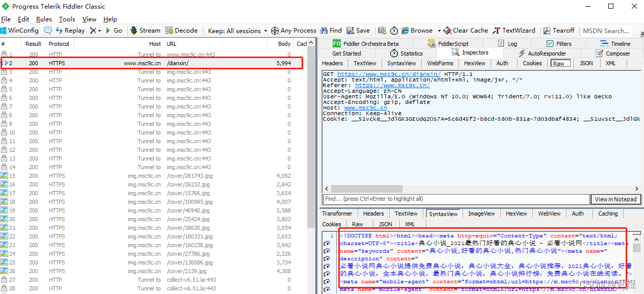Select response Transformer tab
Image resolution: width=644 pixels, height=294 pixels.
coord(337,213)
